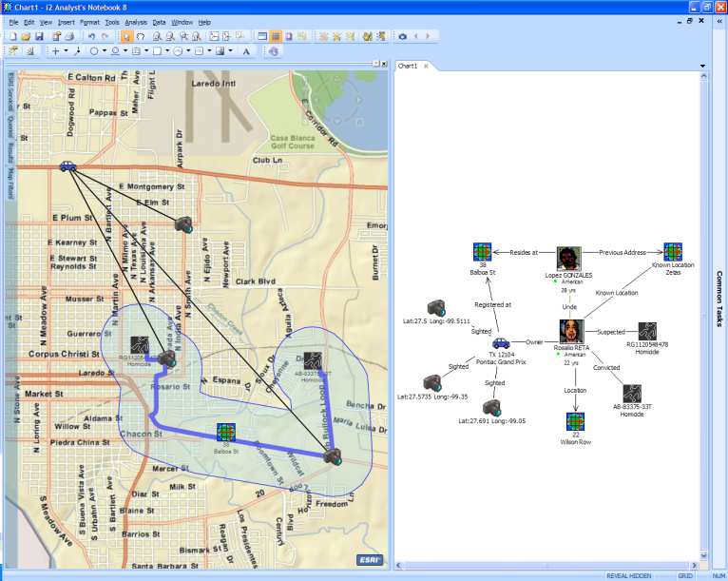Save the chart using the floppy disk icon
This screenshot has width=728, height=581.
click(39, 36)
